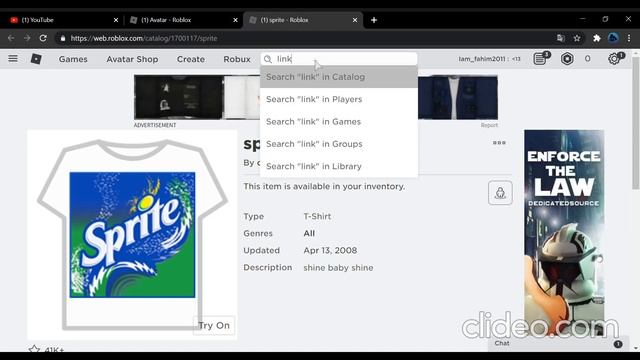Open the Avatar Shop nav link
This screenshot has width=640, height=360.
point(132,59)
